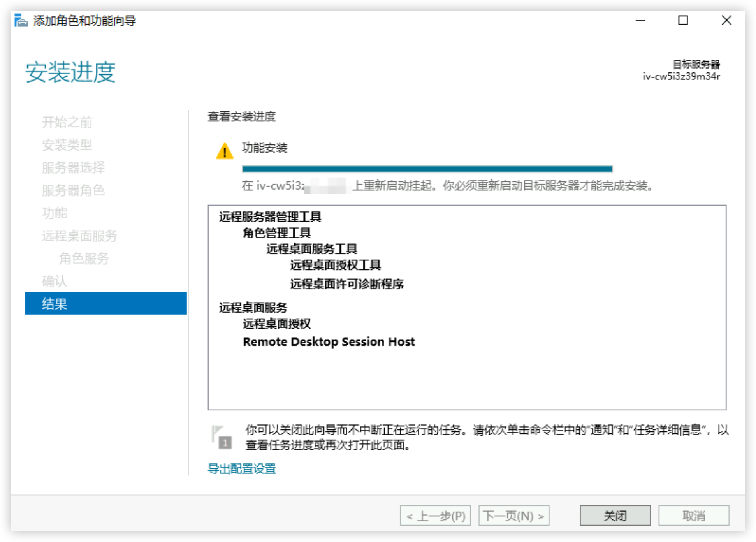Click the installation progress bar
The width and height of the screenshot is (756, 542).
(x=427, y=169)
